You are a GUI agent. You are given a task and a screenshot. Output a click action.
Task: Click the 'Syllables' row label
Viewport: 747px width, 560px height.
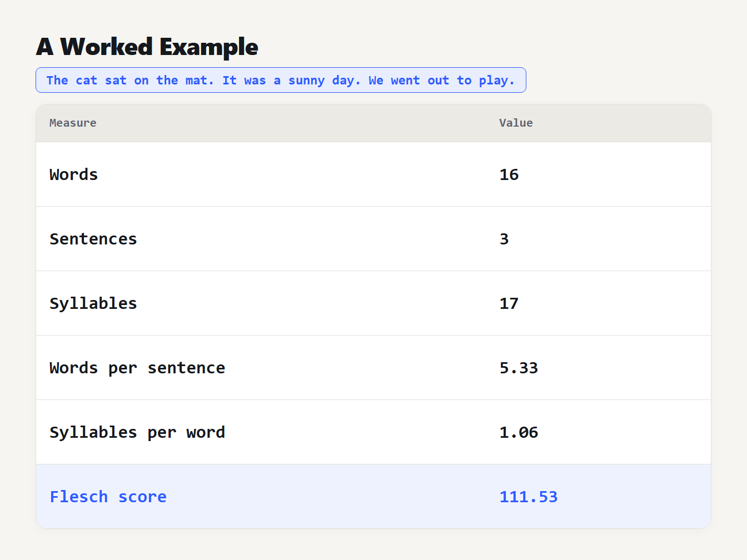[93, 303]
